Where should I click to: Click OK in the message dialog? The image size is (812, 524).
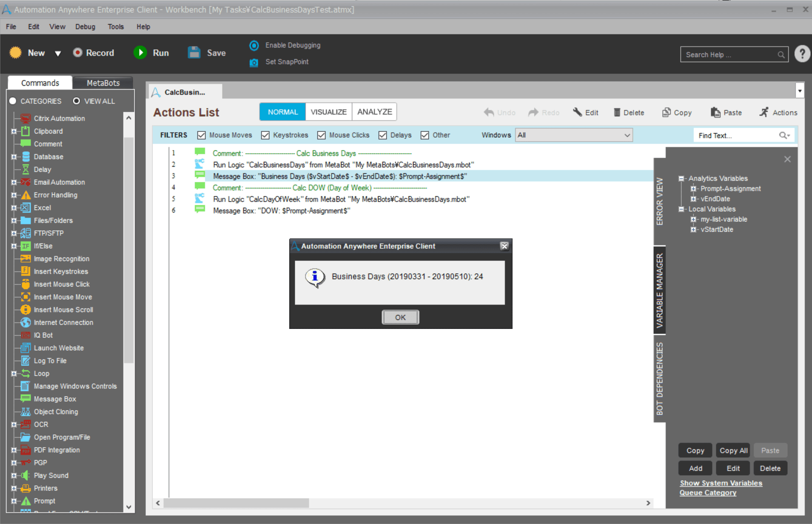tap(400, 317)
